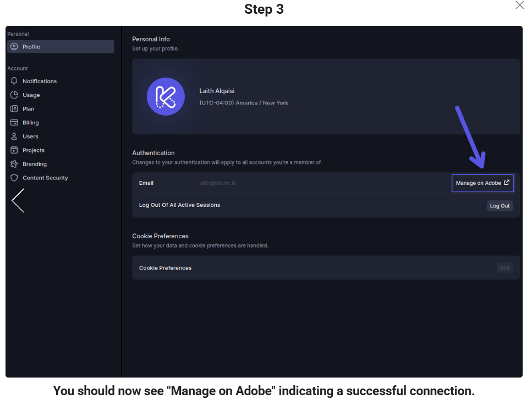Click the Billing card icon
532x410 pixels.
[14, 122]
